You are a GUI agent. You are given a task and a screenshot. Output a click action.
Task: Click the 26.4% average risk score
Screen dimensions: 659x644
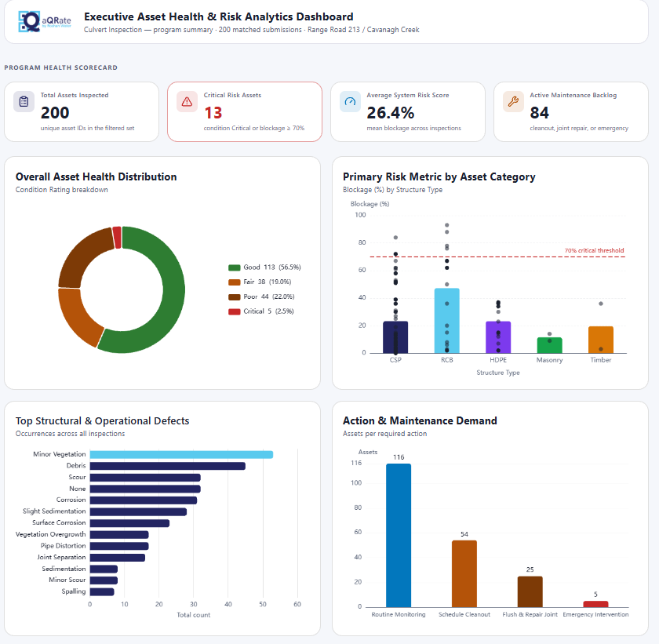[x=391, y=113]
